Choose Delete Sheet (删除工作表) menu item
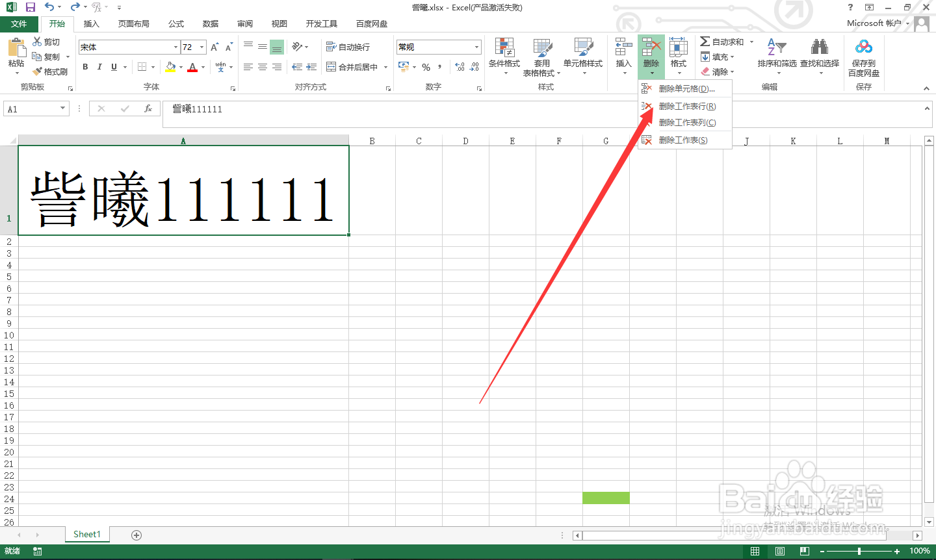 click(685, 140)
